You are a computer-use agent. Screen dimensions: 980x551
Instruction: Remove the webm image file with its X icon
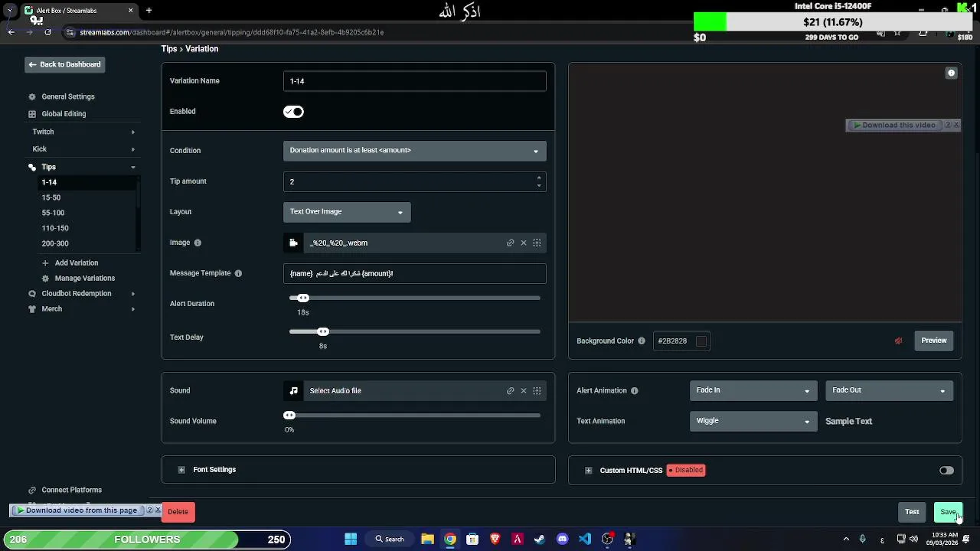click(524, 243)
